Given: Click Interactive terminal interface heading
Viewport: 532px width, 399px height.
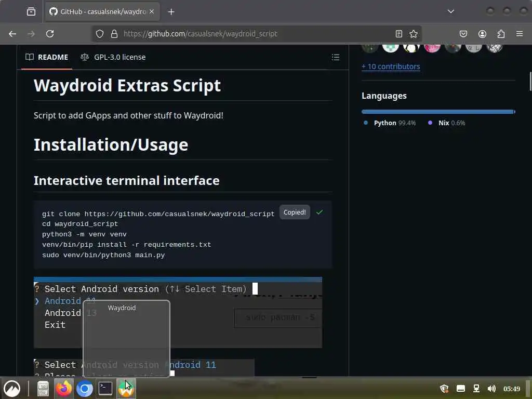Looking at the screenshot, I should click(127, 180).
